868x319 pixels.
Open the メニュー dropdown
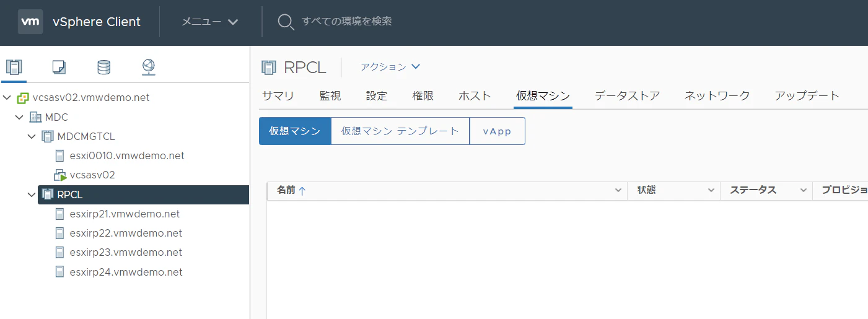click(x=209, y=22)
